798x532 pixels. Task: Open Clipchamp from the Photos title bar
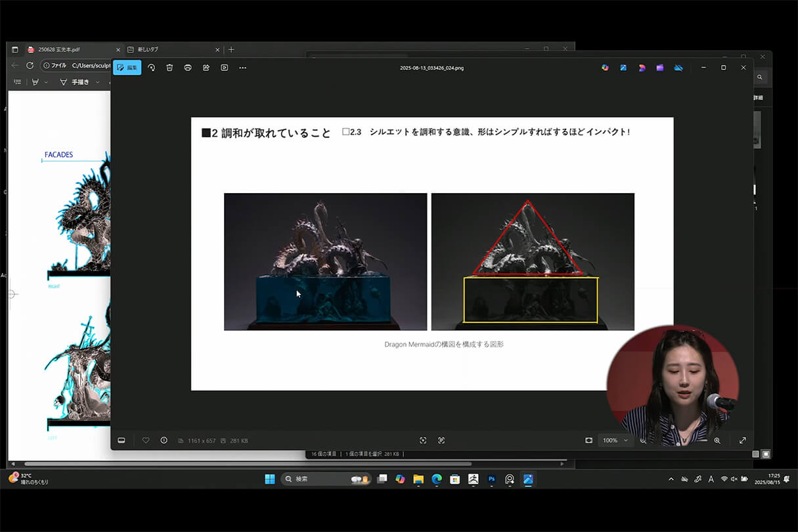point(660,67)
